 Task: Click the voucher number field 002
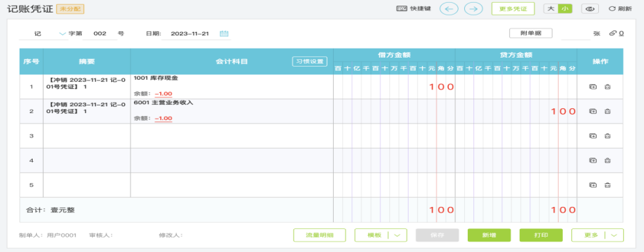tap(100, 34)
